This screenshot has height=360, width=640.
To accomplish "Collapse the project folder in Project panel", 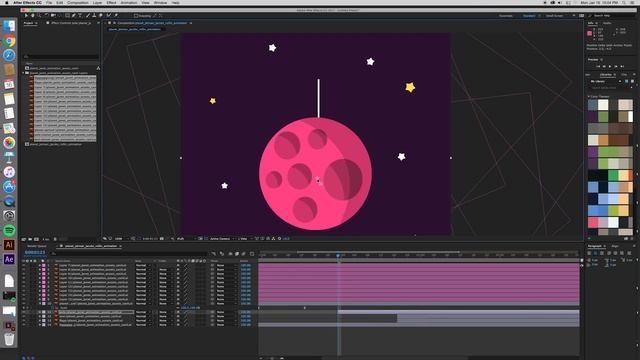I will coord(23,73).
